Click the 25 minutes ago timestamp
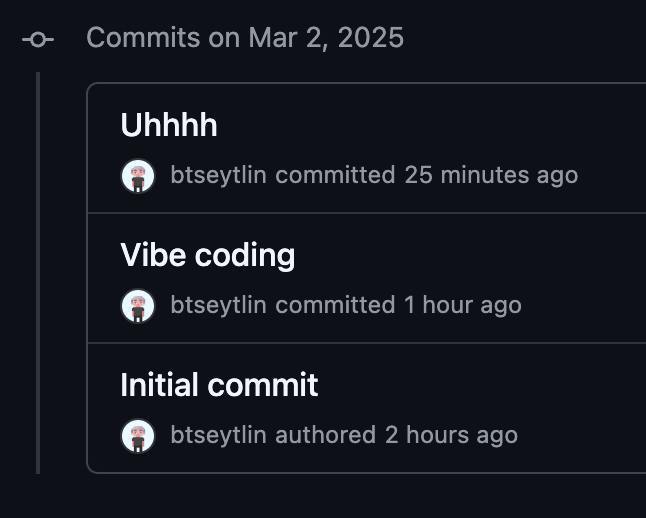The height and width of the screenshot is (518, 646). [x=491, y=175]
